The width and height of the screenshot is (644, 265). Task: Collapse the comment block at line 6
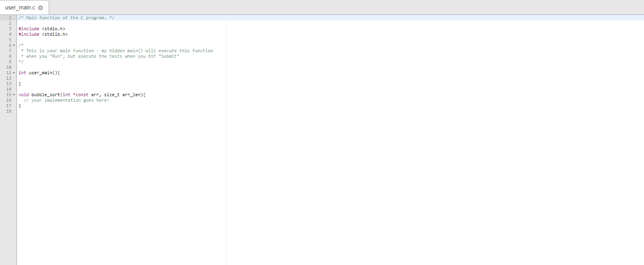pos(14,45)
